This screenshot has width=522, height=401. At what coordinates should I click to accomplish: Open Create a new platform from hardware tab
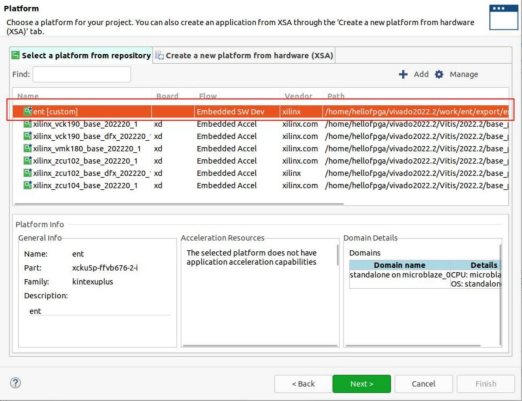[244, 55]
